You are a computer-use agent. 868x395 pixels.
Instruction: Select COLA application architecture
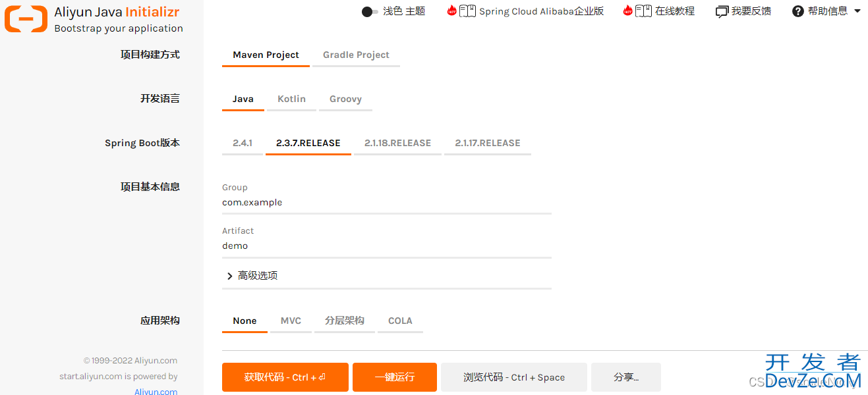(x=400, y=321)
